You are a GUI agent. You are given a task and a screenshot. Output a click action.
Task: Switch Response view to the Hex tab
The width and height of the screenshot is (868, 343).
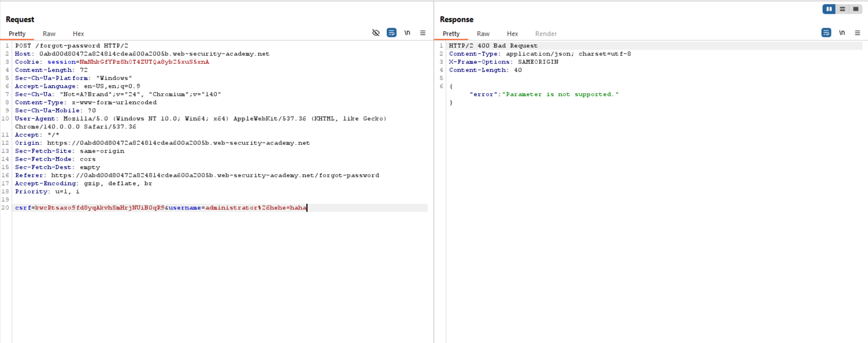512,34
